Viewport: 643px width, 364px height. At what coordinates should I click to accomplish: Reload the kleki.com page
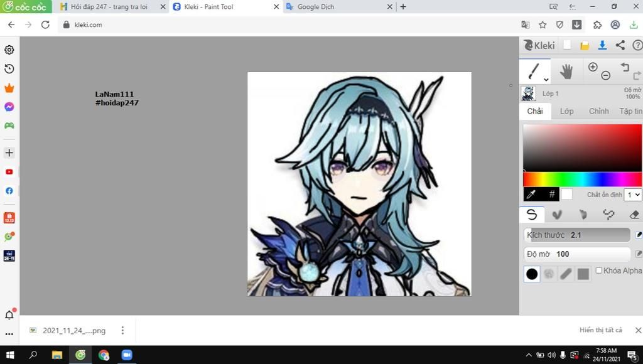[x=45, y=24]
